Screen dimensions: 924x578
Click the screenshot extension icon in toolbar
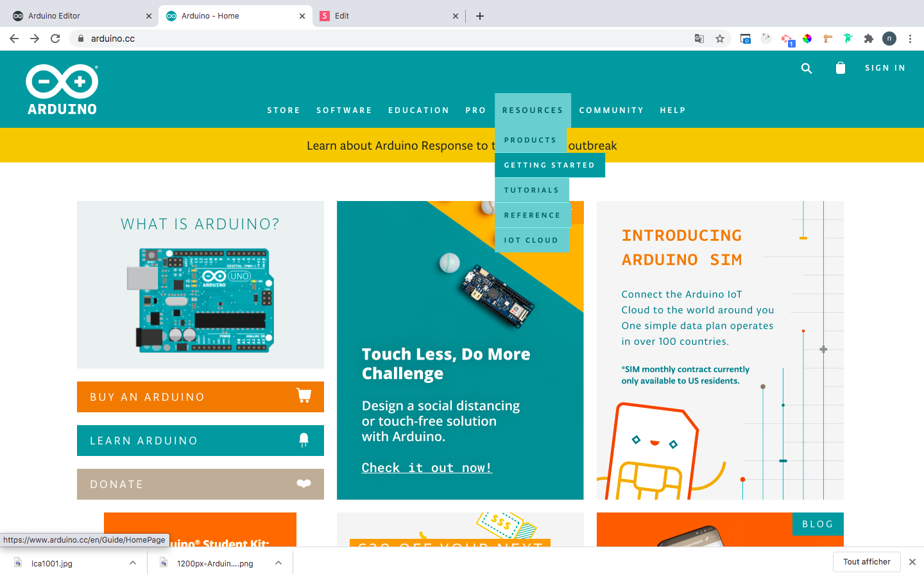pos(746,39)
